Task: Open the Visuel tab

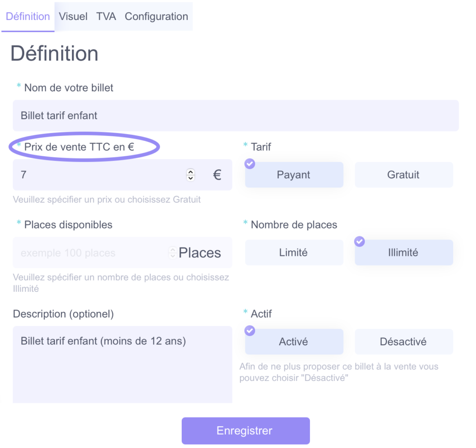Action: [73, 16]
